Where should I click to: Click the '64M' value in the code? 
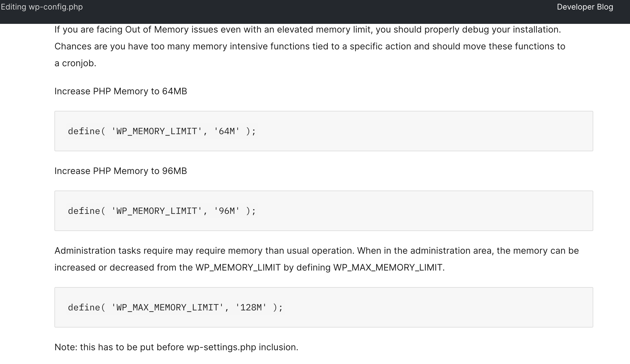click(x=227, y=131)
